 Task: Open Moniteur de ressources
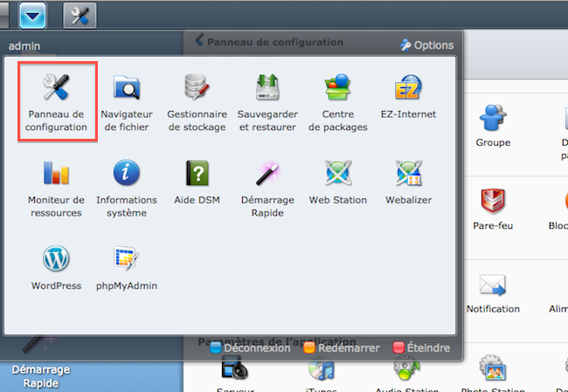57,186
